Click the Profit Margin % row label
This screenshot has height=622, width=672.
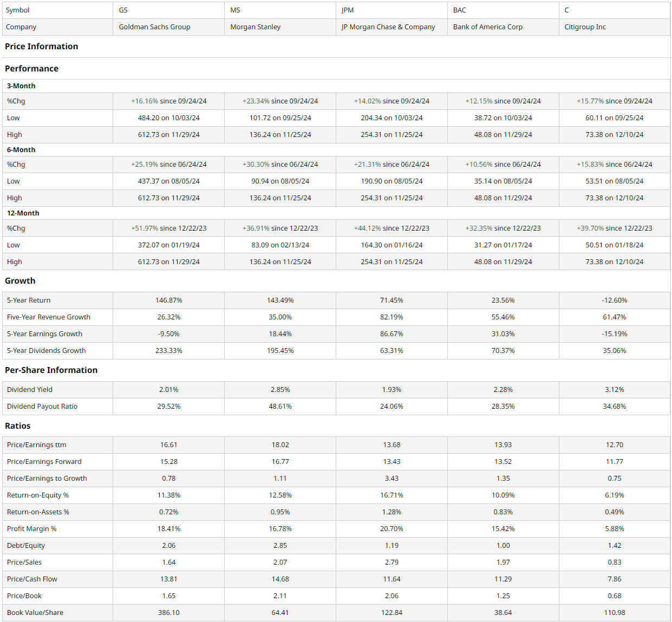(x=32, y=529)
